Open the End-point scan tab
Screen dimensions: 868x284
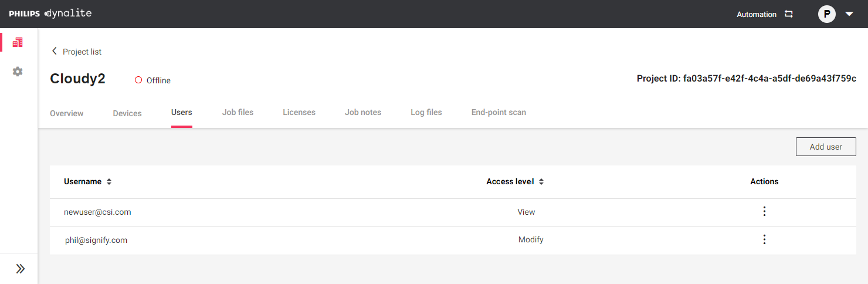click(x=499, y=112)
